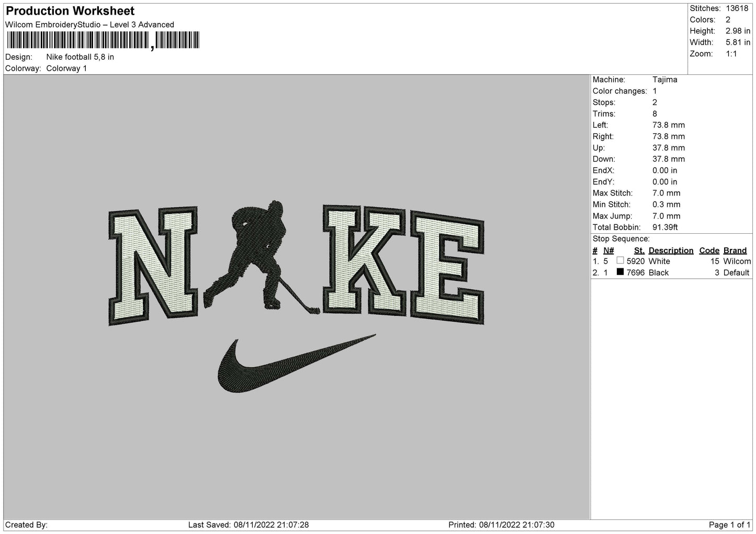Click the '5920' stitch count in White row
The image size is (756, 534).
[636, 262]
